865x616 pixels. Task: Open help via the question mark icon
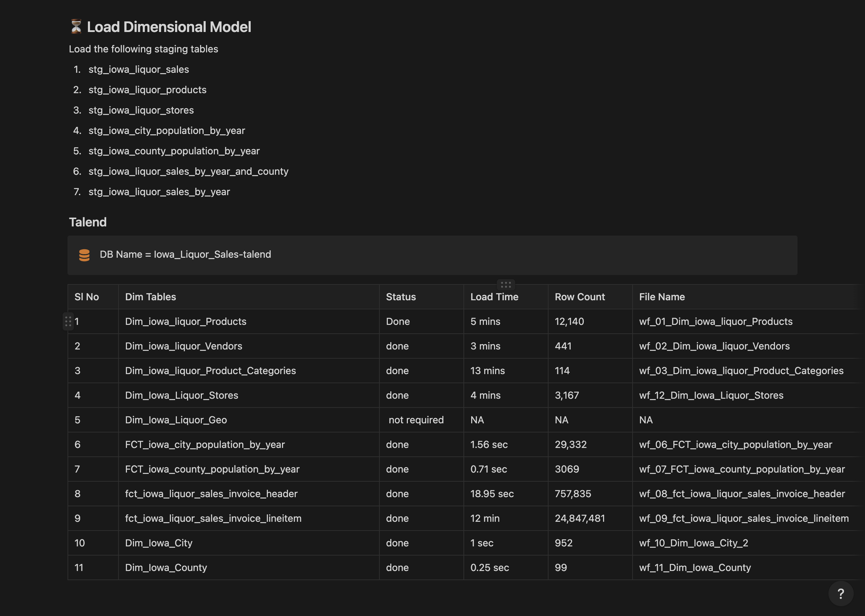(x=841, y=593)
